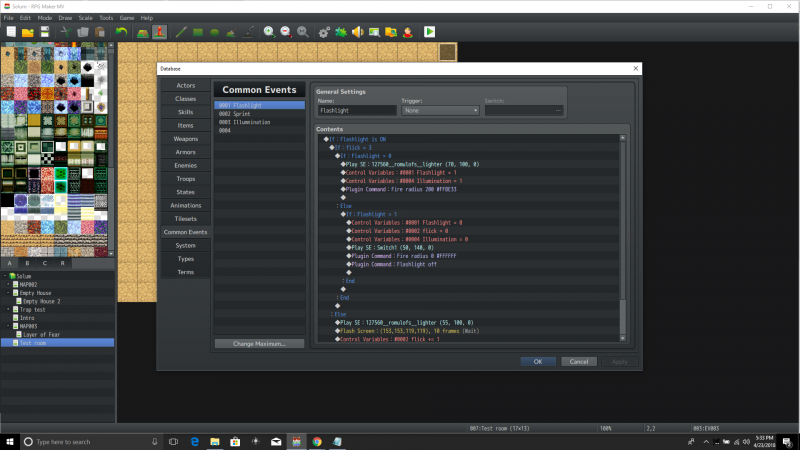Select common event 0003 Illumination
The width and height of the screenshot is (800, 450).
pyautogui.click(x=259, y=122)
